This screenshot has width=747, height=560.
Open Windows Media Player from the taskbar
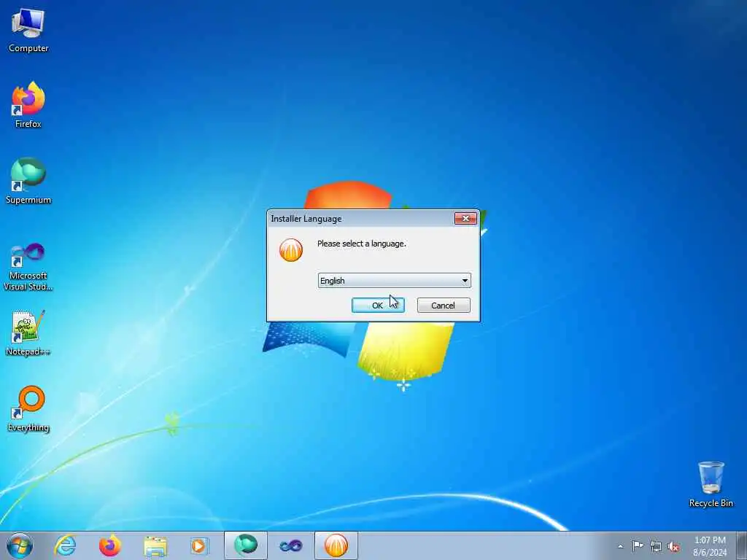tap(200, 545)
